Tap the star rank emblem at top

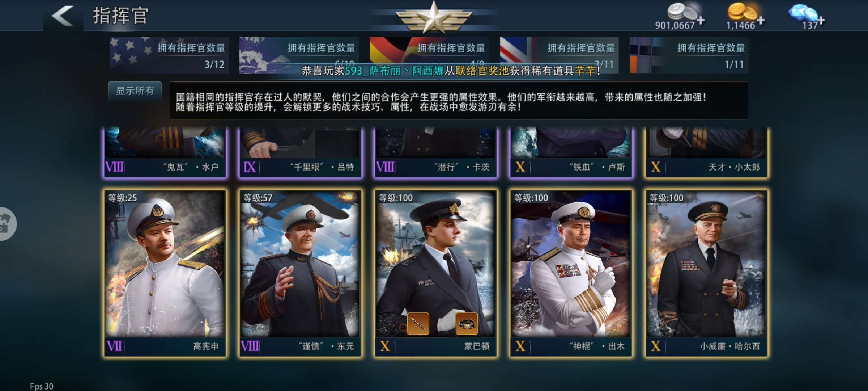click(434, 17)
